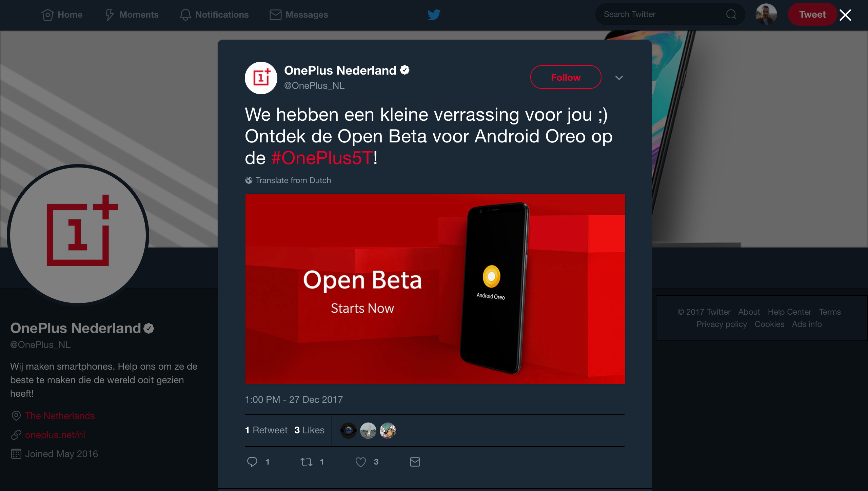Click OnePlus logo avatar in tweet header
The width and height of the screenshot is (868, 491).
(x=261, y=78)
